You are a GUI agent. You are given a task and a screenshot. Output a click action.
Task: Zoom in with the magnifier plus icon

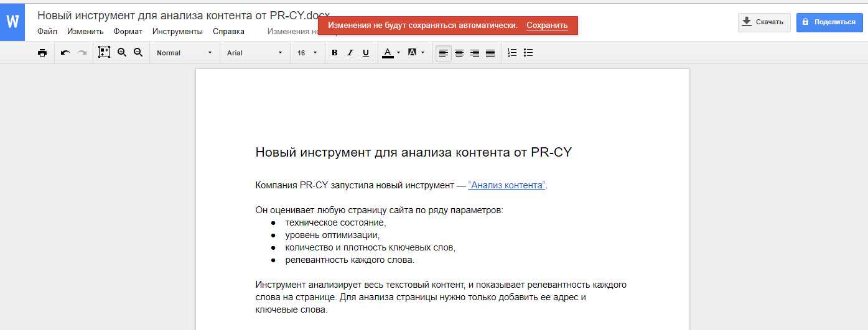pyautogui.click(x=122, y=53)
